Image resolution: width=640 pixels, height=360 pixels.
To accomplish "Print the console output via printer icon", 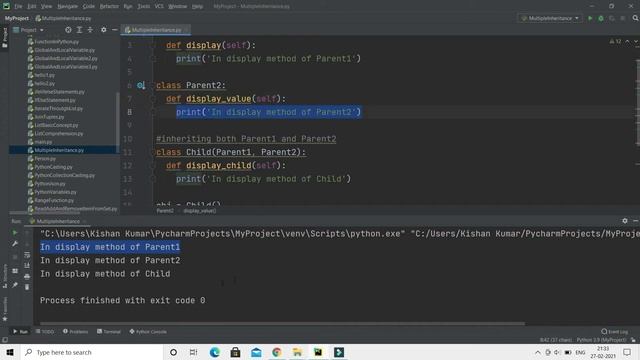I will pyautogui.click(x=27, y=276).
